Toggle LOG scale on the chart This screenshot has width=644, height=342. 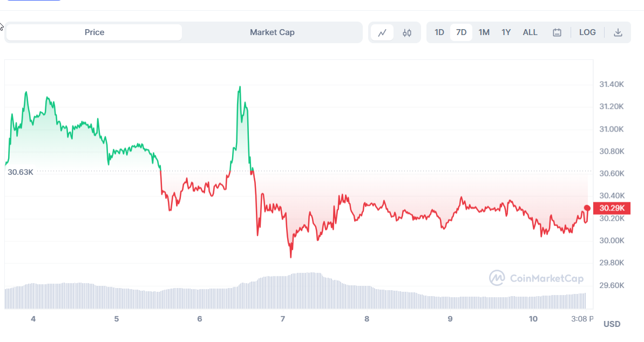pos(587,32)
